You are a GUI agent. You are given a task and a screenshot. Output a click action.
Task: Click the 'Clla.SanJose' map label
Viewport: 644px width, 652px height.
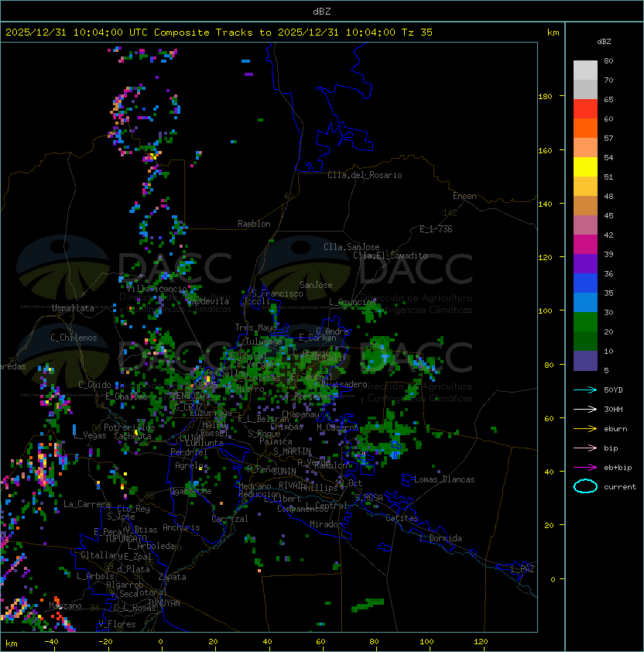click(351, 247)
